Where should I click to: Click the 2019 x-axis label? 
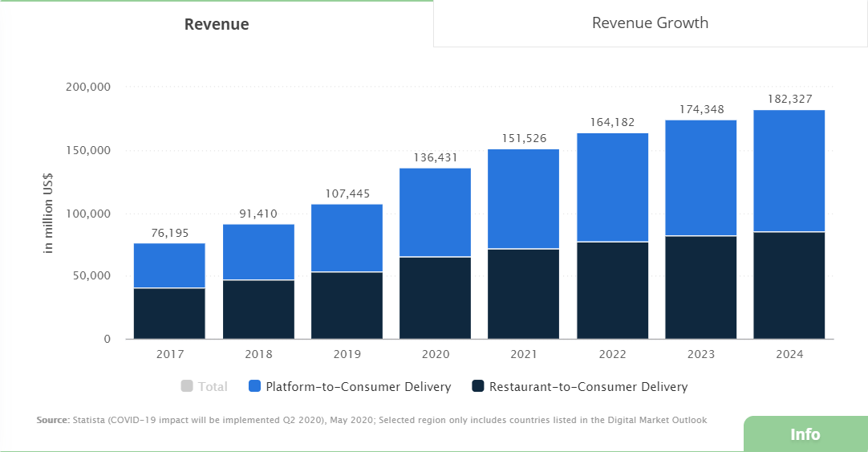pos(347,354)
